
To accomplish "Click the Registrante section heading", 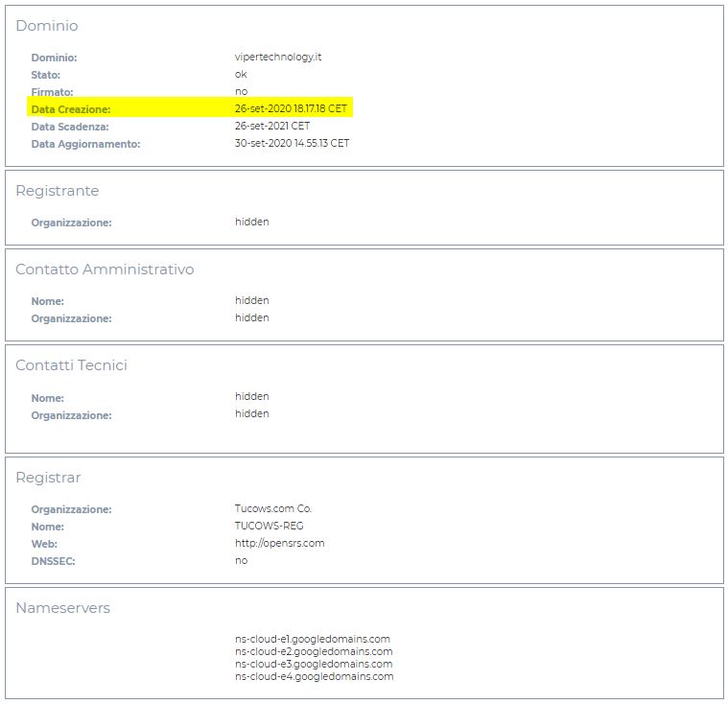I will click(57, 191).
